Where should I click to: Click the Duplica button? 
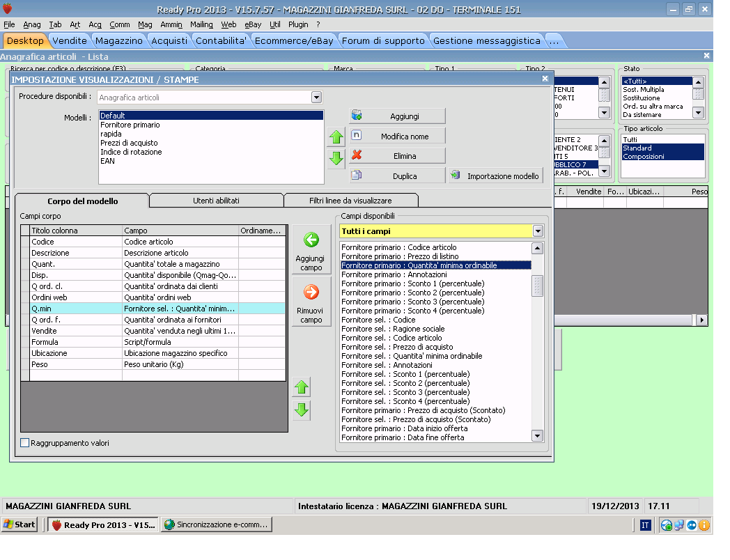(396, 176)
